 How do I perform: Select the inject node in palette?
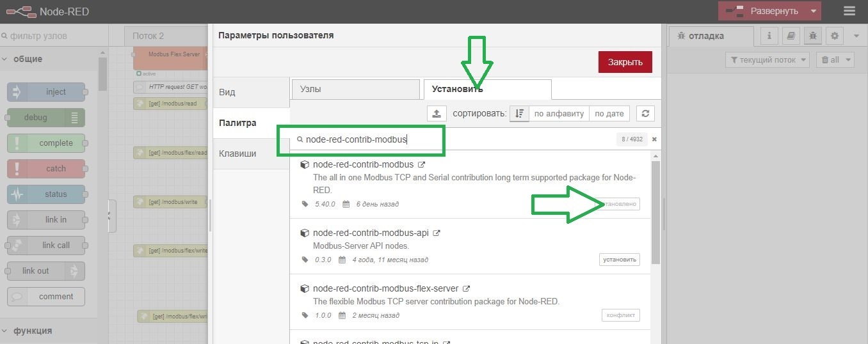tap(46, 92)
